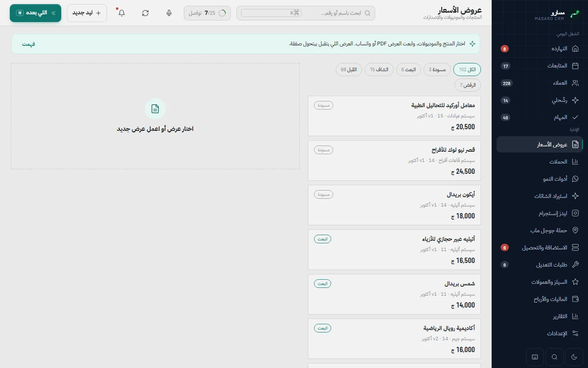Viewport: 588px width, 368px height.
Task: Open أتيليه عبير حجازي للأزياء quote
Action: coord(394,250)
